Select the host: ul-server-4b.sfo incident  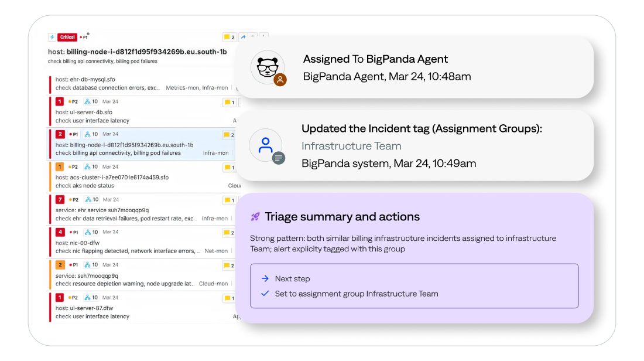point(84,112)
